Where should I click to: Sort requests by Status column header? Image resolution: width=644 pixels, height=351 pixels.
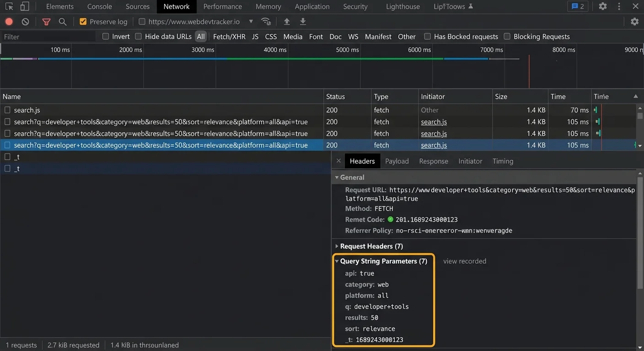click(x=347, y=96)
